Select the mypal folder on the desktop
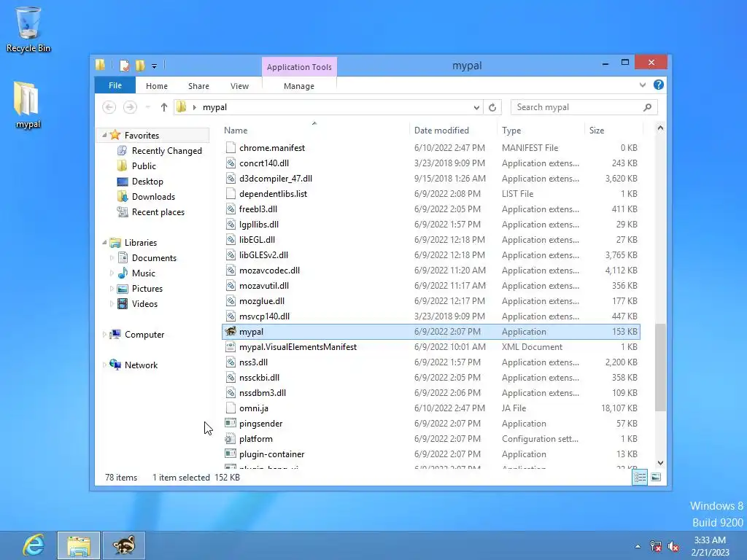Viewport: 747px width, 560px height. coord(28,105)
